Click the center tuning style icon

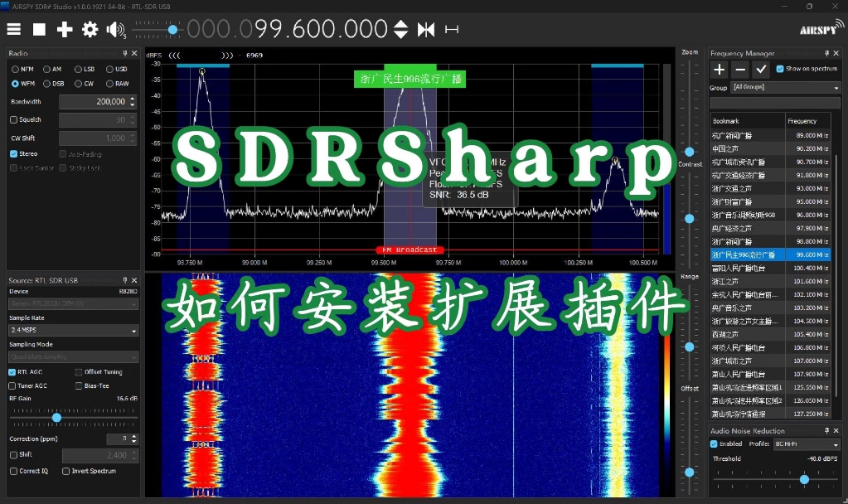[425, 29]
